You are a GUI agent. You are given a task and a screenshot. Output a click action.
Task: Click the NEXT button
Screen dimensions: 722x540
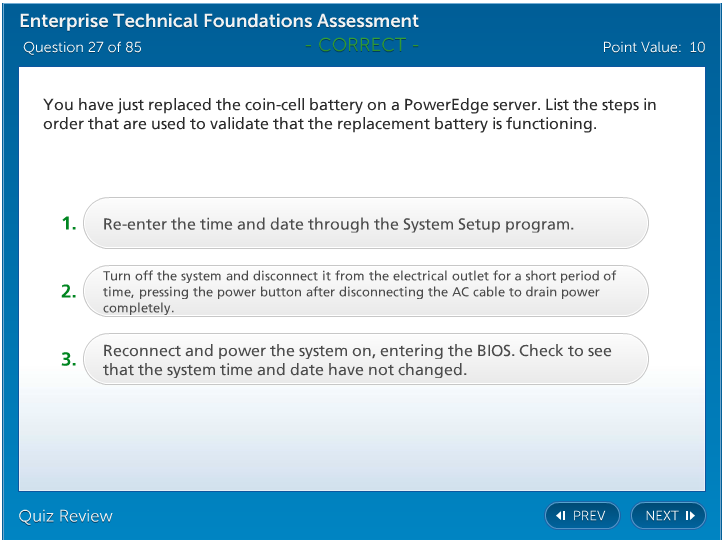[668, 516]
